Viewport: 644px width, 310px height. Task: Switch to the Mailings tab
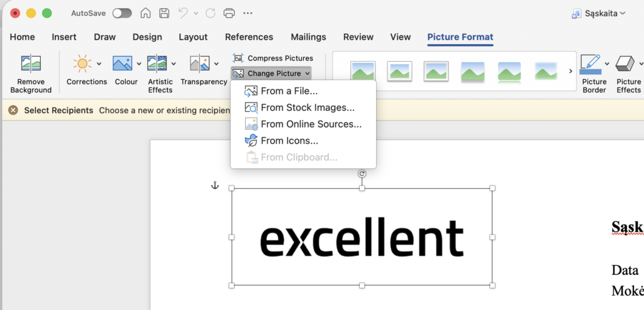[308, 37]
